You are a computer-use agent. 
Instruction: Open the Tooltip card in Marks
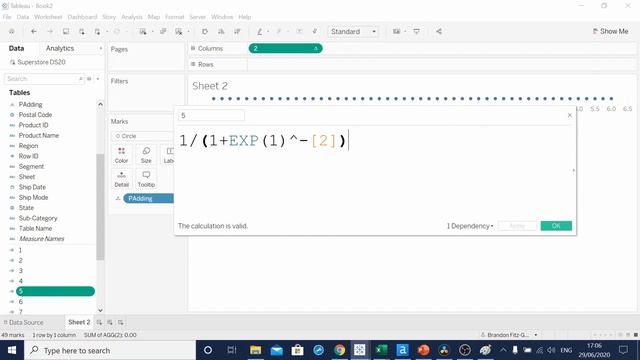(146, 179)
